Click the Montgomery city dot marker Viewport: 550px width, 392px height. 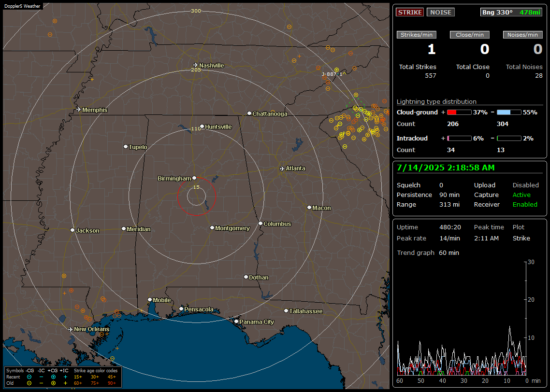(x=212, y=228)
